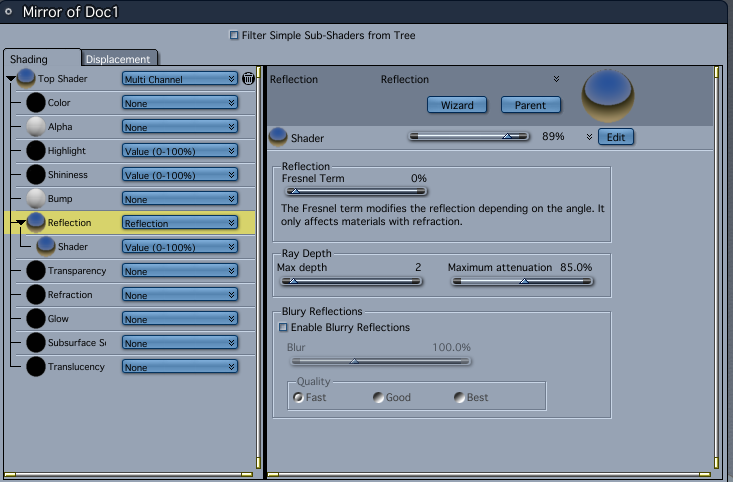Select the Transparency row label
Image resolution: width=733 pixels, height=482 pixels.
pyautogui.click(x=77, y=271)
